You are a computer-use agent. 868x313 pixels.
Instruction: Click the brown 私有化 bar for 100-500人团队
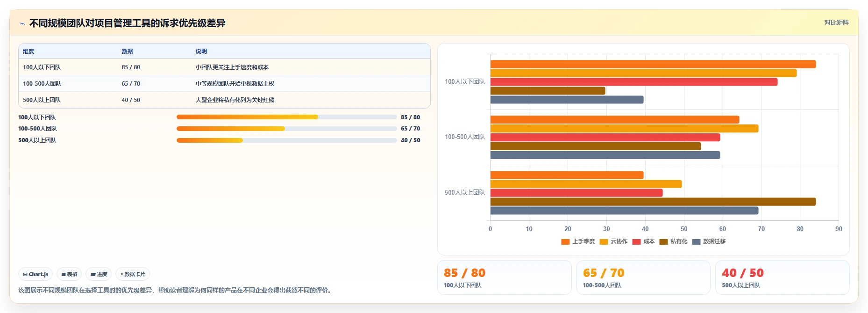pos(596,146)
